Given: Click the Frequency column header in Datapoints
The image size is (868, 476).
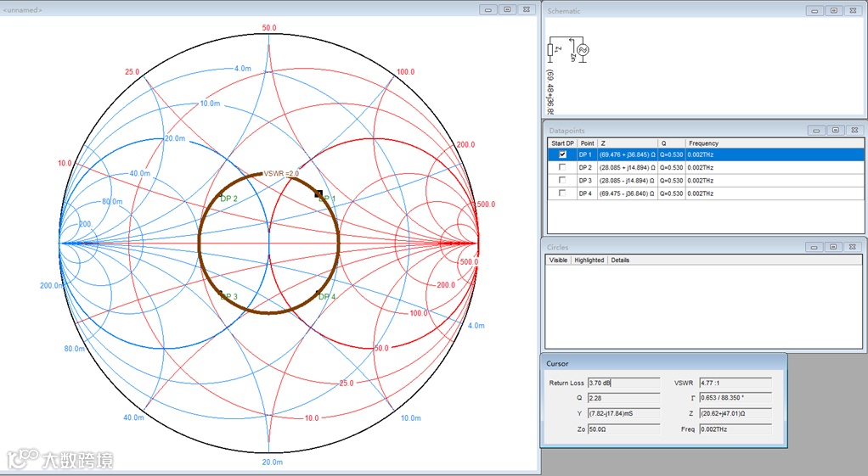Looking at the screenshot, I should coord(703,143).
